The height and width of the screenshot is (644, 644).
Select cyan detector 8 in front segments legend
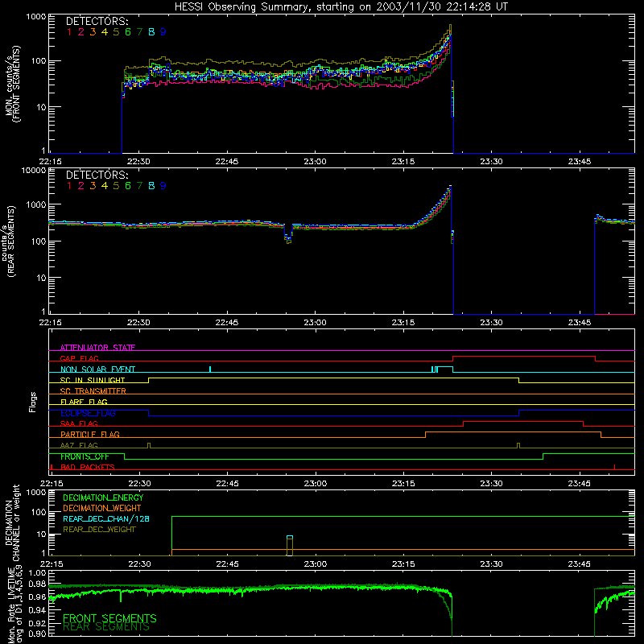[151, 31]
